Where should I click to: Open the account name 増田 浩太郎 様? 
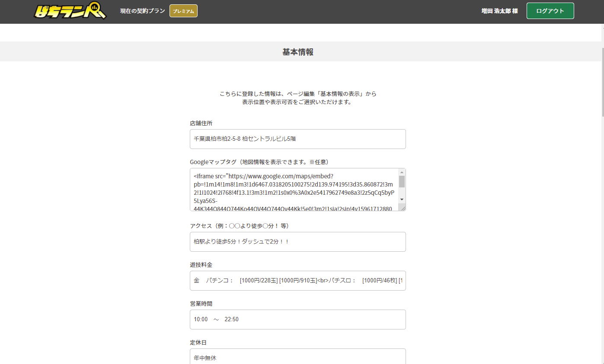[x=499, y=11]
